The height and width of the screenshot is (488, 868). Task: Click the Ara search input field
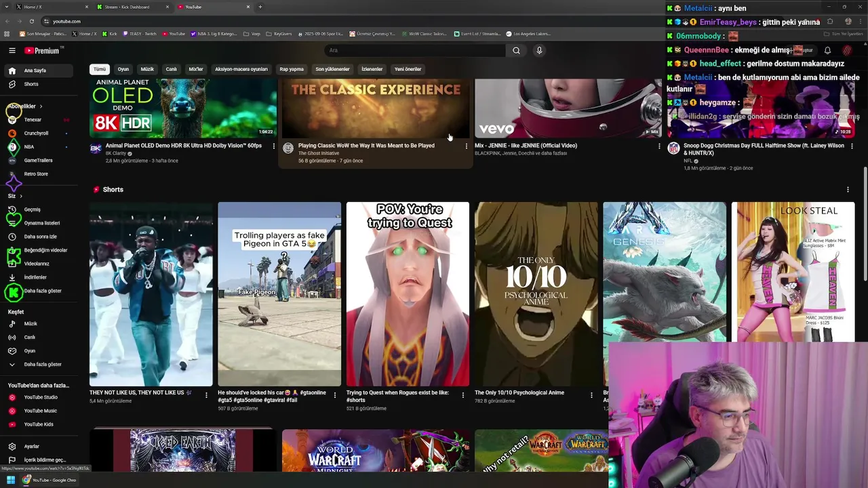[x=415, y=50]
